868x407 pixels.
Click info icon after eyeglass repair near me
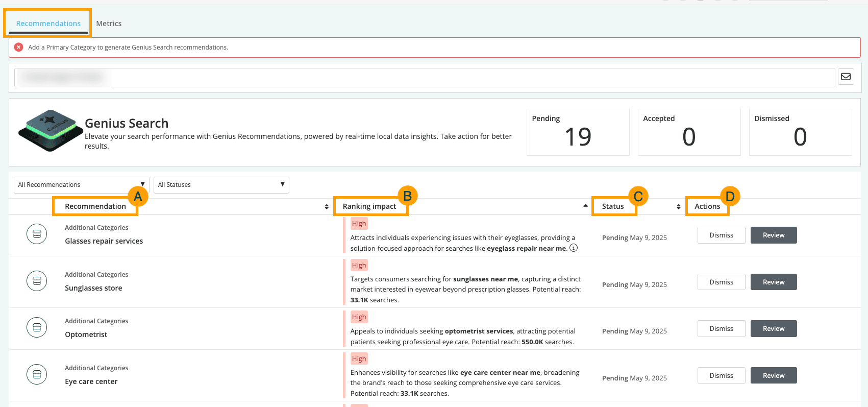(574, 248)
